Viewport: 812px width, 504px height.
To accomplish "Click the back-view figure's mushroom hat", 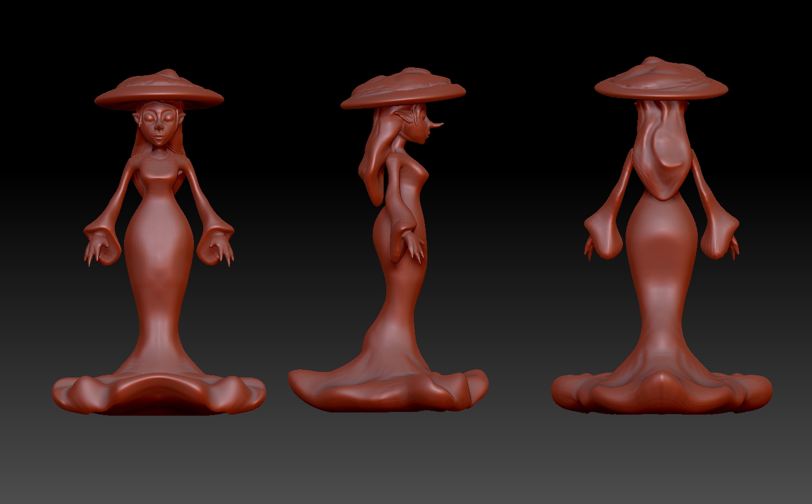I will tap(661, 81).
